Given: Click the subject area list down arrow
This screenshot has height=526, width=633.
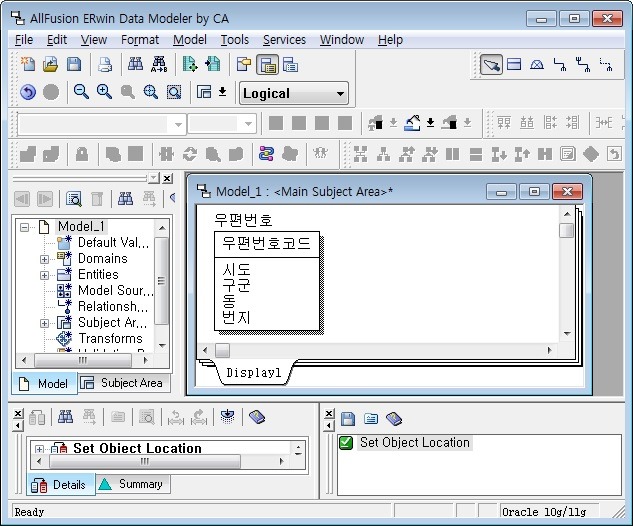Looking at the screenshot, I should tap(222, 92).
